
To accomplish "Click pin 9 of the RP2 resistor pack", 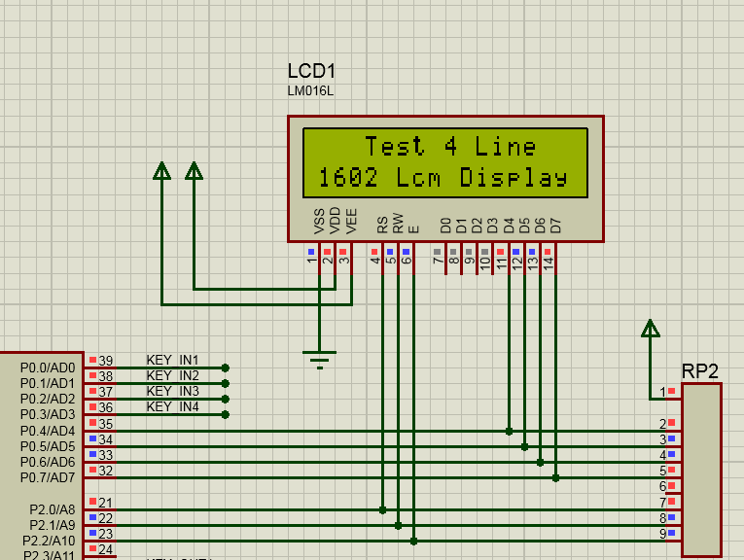I will (x=663, y=534).
